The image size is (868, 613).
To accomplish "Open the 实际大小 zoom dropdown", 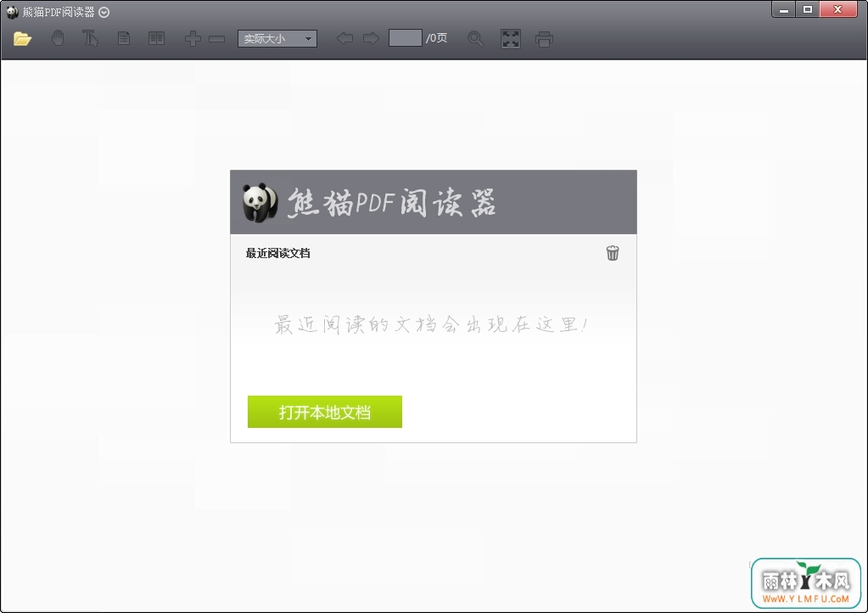I will click(277, 38).
